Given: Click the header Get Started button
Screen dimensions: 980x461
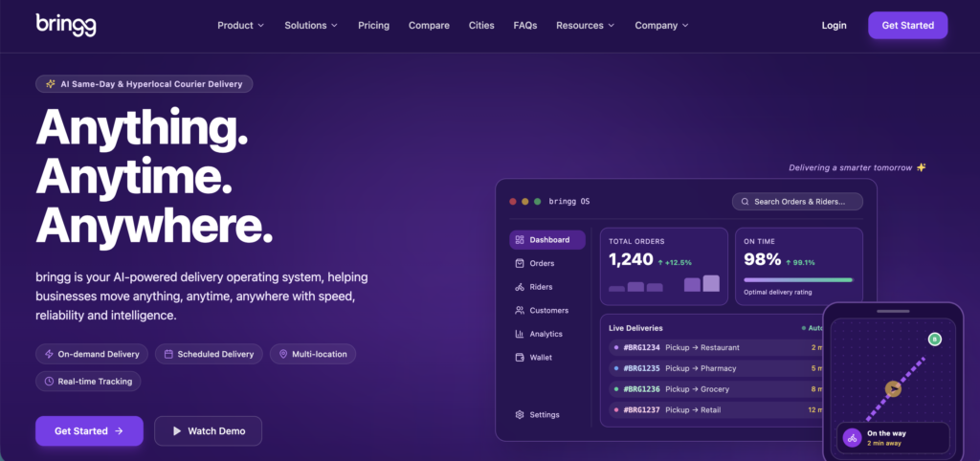Looking at the screenshot, I should click(907, 26).
